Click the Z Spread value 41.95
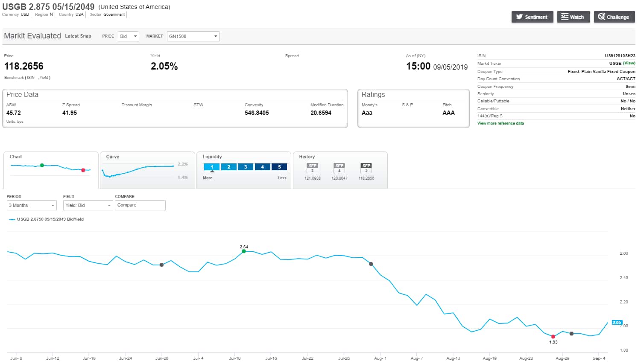 coord(70,113)
